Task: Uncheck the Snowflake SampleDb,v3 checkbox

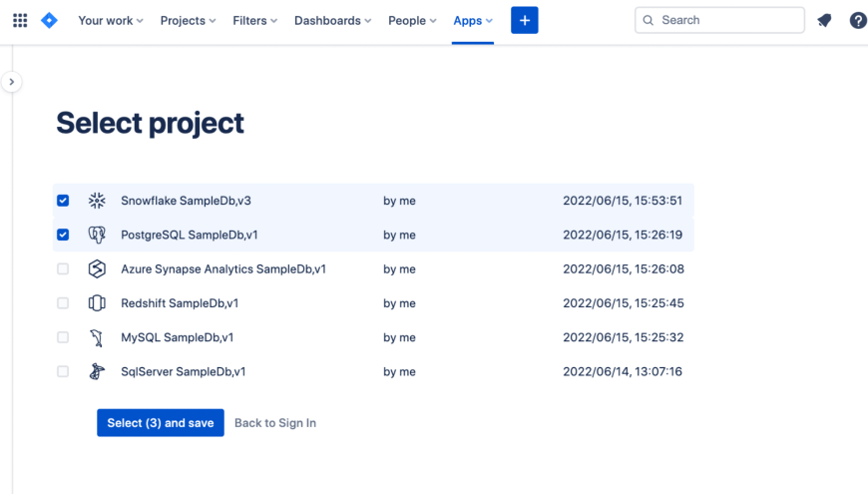Action: [x=63, y=201]
